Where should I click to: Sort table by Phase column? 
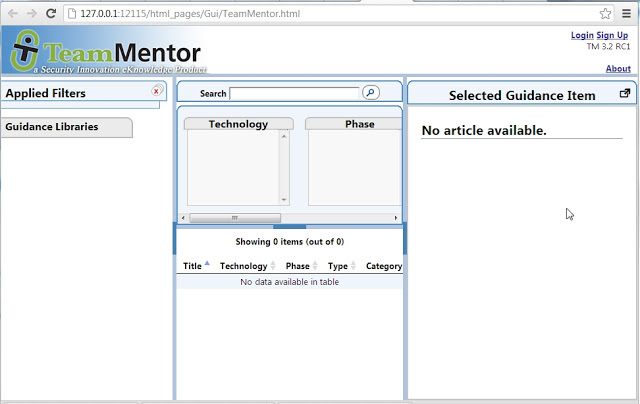coord(297,266)
